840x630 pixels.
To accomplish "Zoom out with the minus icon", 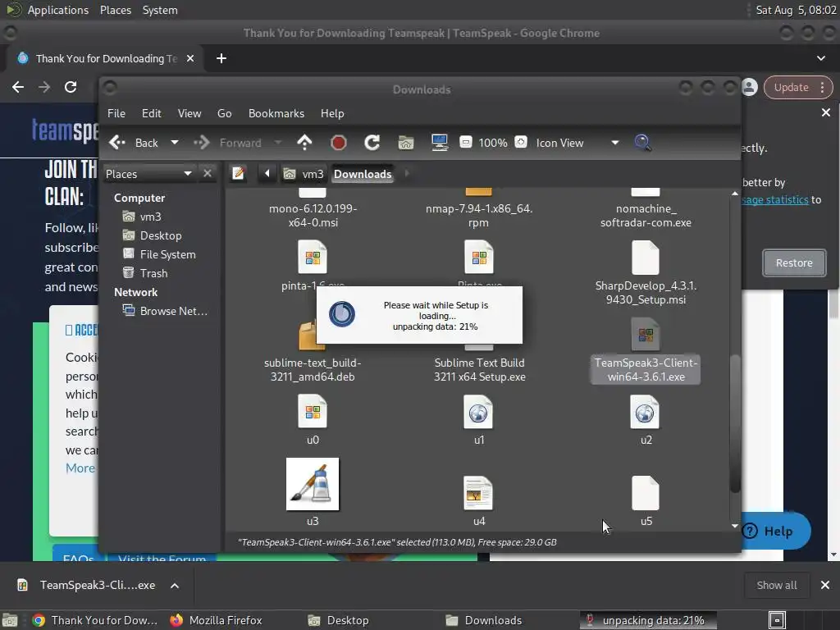I will [x=466, y=143].
